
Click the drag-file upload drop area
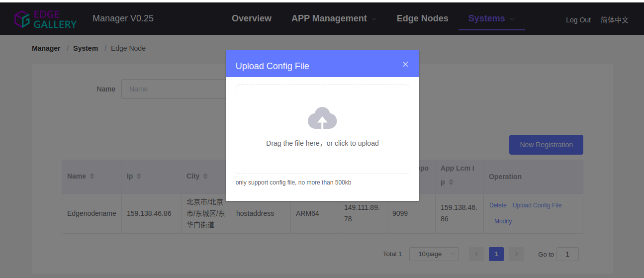(322, 129)
